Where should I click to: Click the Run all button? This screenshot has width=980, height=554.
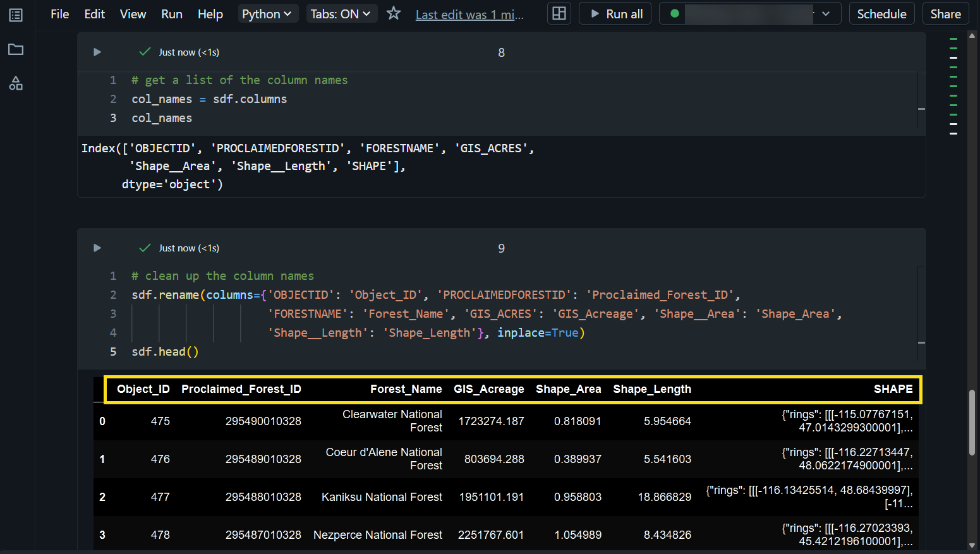616,14
